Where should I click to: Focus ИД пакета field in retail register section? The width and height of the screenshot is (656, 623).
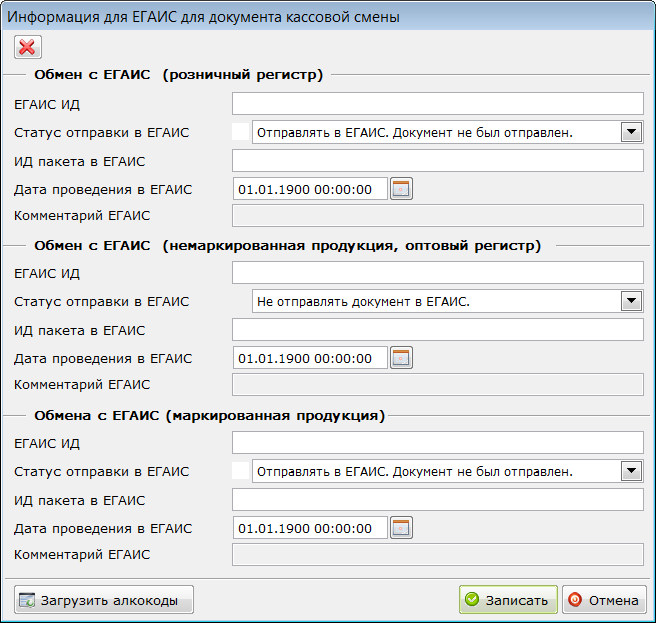tap(438, 161)
